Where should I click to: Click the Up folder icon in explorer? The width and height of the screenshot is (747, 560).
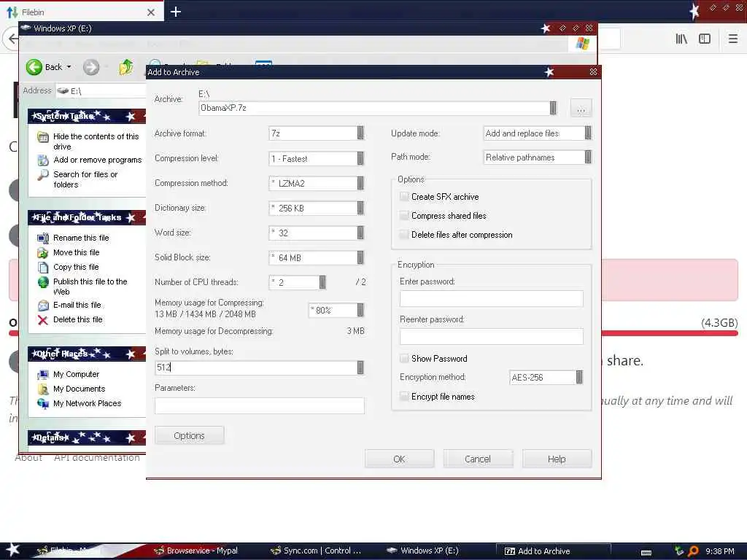coord(126,67)
